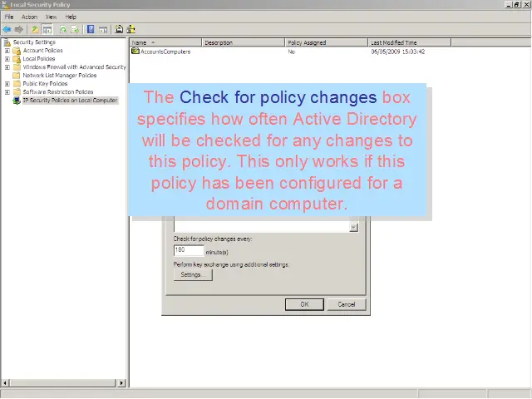
Task: Expand the Local Policies tree node
Action: pyautogui.click(x=7, y=59)
